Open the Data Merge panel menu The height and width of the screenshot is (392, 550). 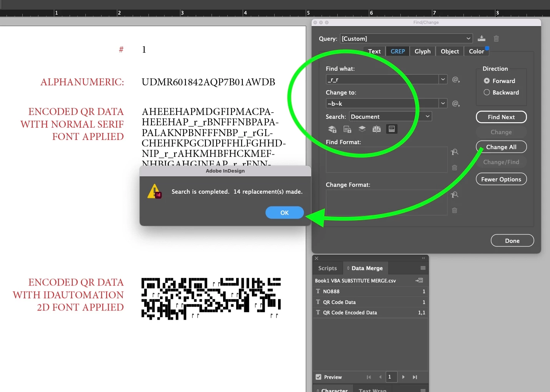[423, 268]
